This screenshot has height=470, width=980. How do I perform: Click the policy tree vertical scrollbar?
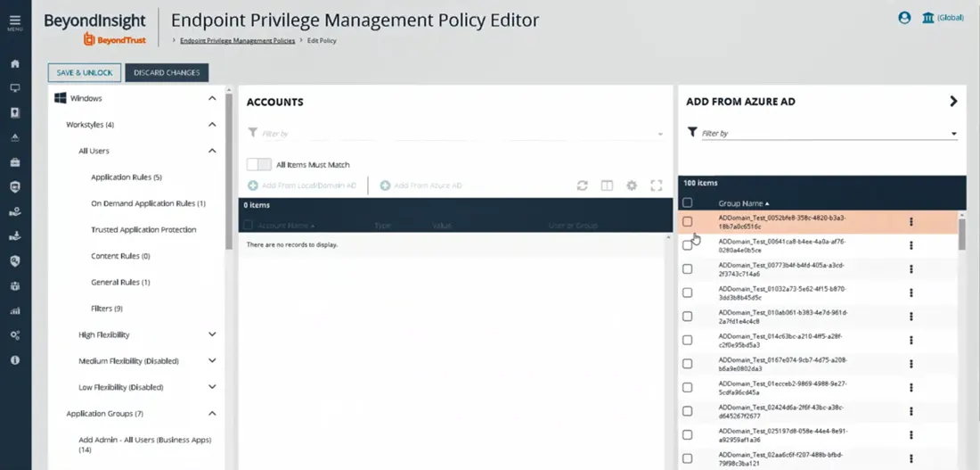pos(229,172)
